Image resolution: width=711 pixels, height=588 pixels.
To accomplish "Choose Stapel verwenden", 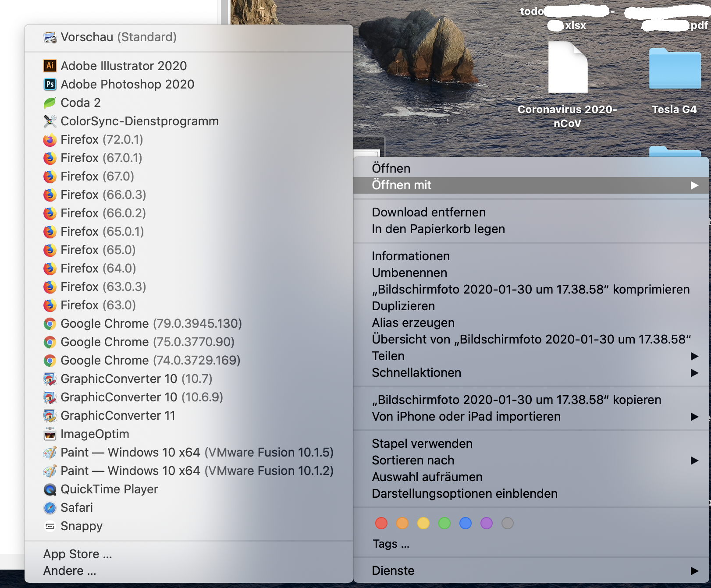I will tap(531, 444).
